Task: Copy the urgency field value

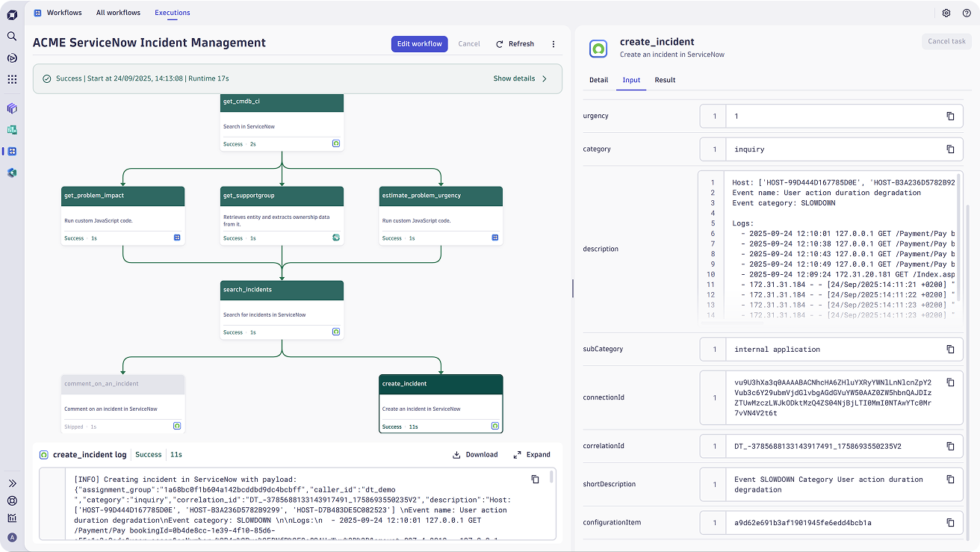Action: point(950,117)
